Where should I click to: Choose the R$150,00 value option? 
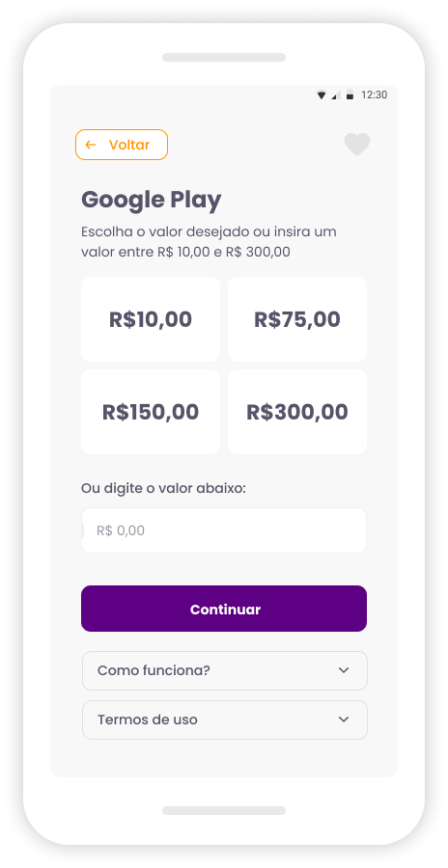(x=151, y=412)
